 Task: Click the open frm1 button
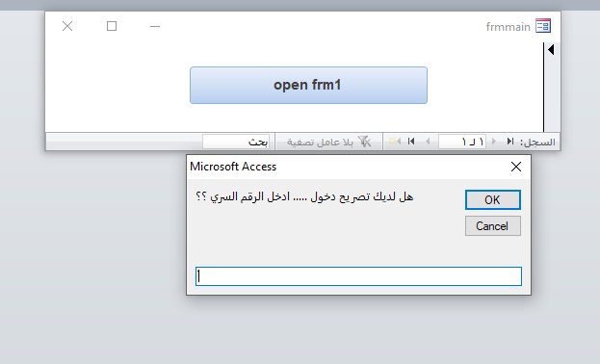tap(308, 85)
